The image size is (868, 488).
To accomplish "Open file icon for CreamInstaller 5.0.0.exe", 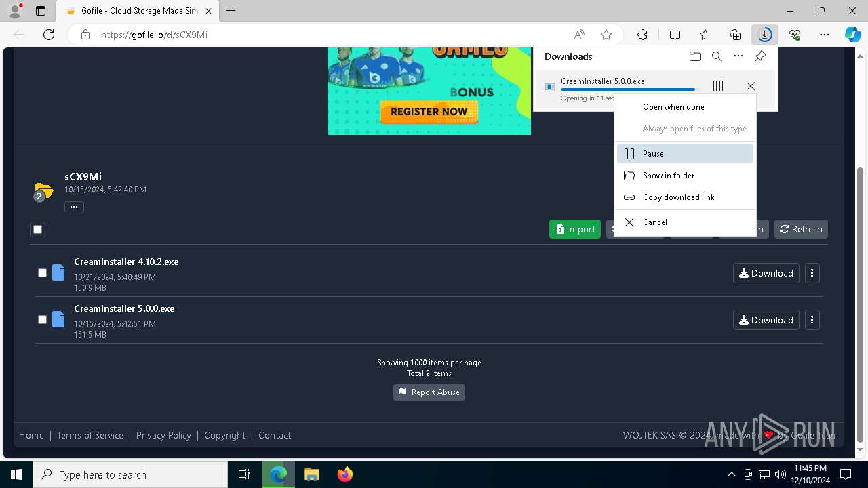I will point(58,319).
